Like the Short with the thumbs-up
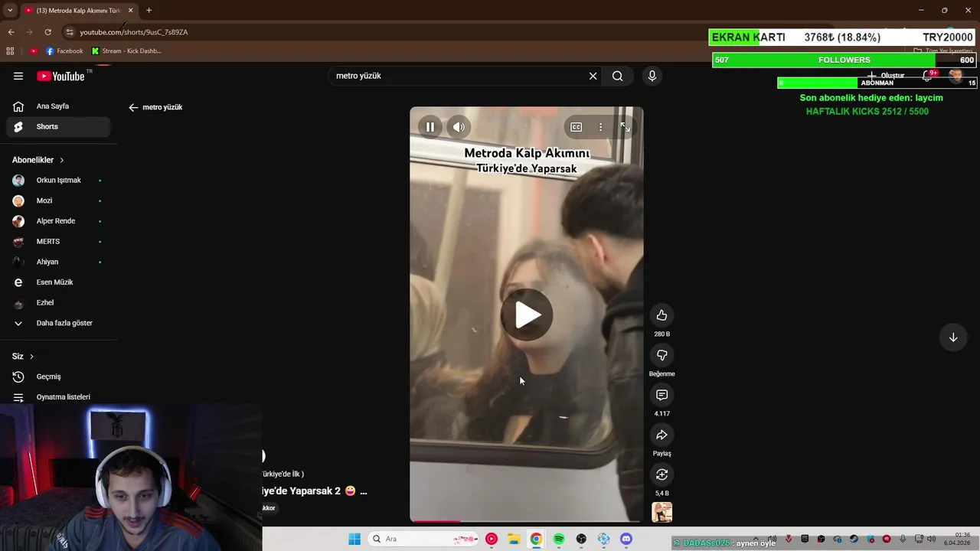 [662, 315]
